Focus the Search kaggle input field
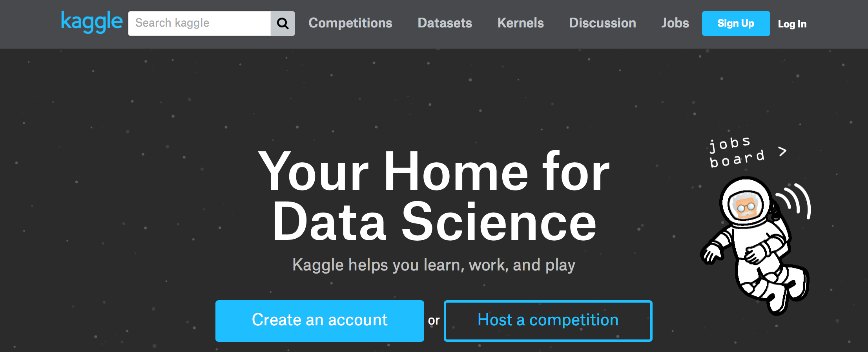The width and height of the screenshot is (868, 352). point(199,24)
